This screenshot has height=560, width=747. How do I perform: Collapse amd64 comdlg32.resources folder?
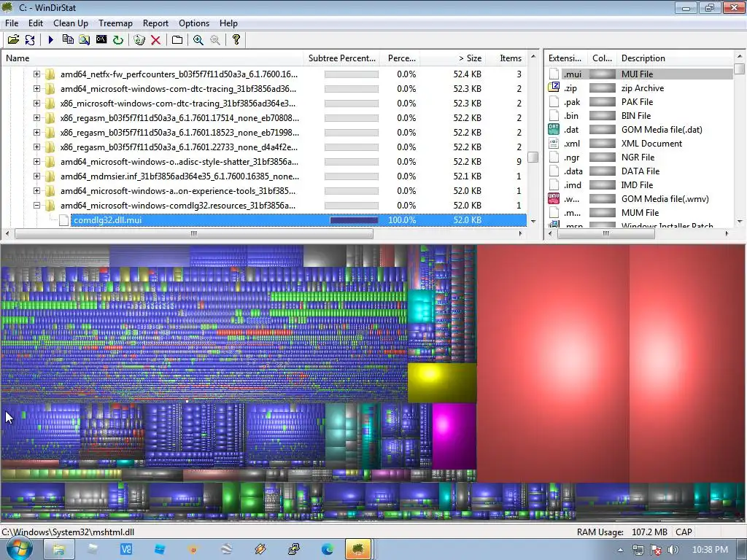coord(36,205)
